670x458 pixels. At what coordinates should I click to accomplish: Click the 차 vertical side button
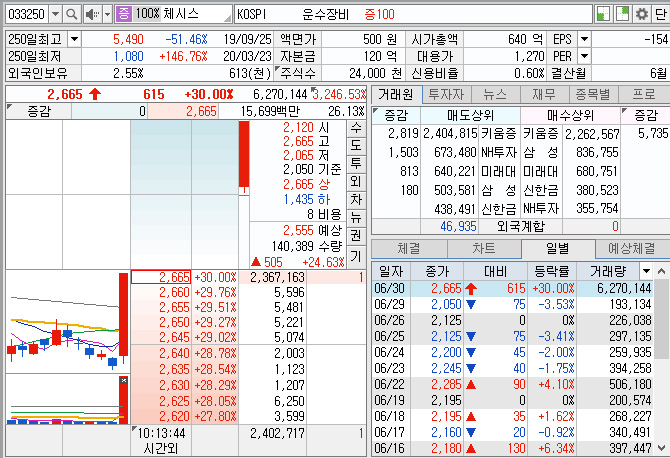click(x=356, y=200)
